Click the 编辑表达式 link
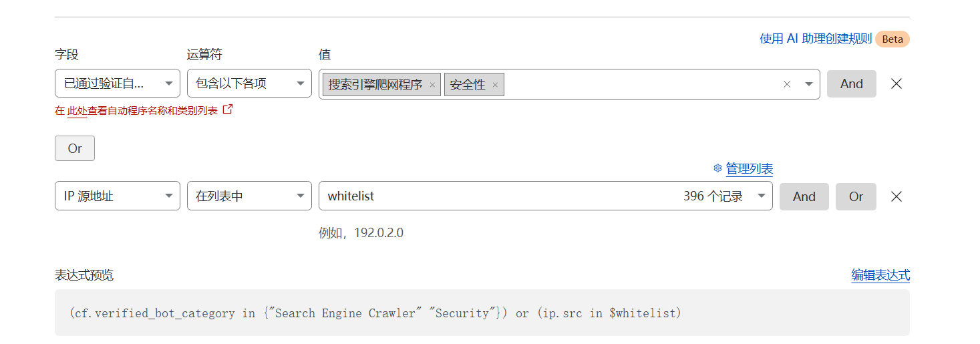This screenshot has height=344, width=980. point(880,275)
